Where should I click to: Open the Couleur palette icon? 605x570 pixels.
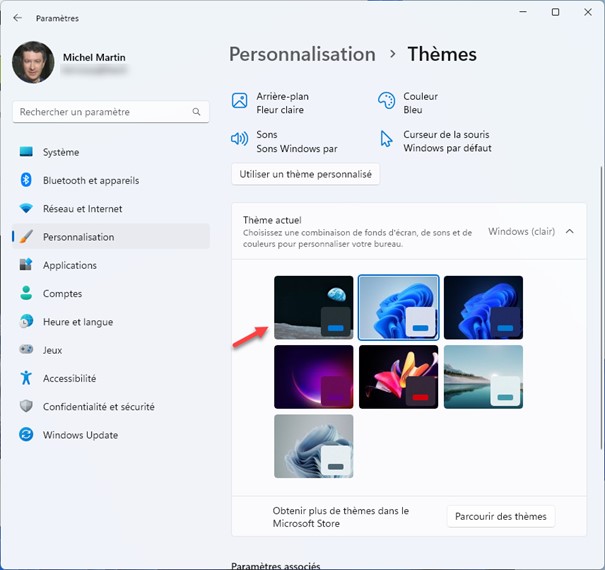pos(386,101)
